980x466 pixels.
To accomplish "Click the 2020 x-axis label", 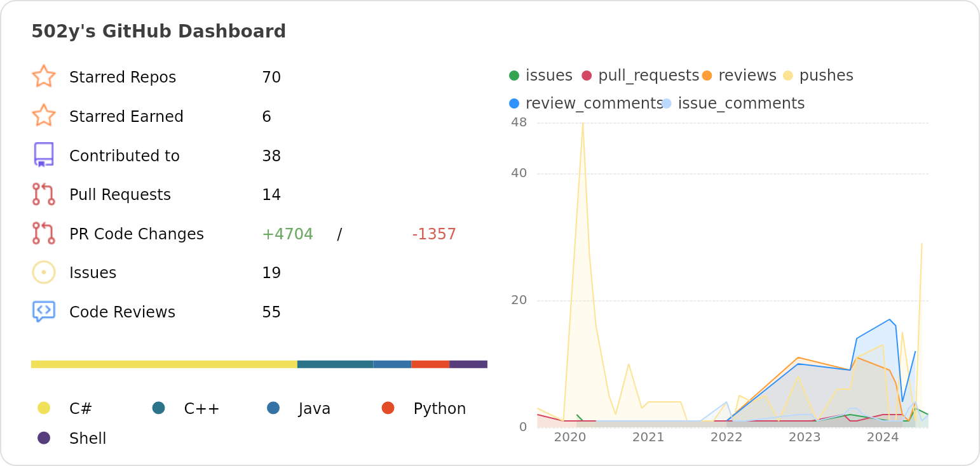I will point(570,437).
